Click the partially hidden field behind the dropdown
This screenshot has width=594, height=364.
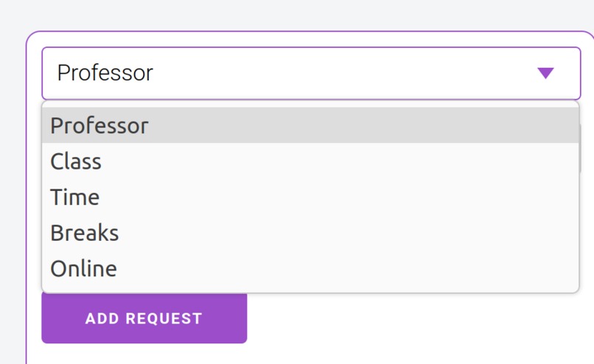tap(580, 149)
